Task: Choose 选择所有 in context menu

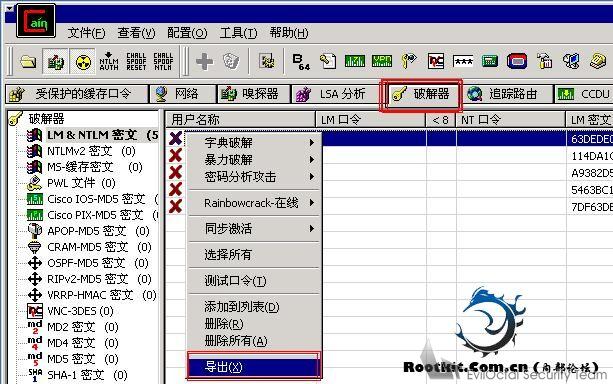Action: coord(255,255)
